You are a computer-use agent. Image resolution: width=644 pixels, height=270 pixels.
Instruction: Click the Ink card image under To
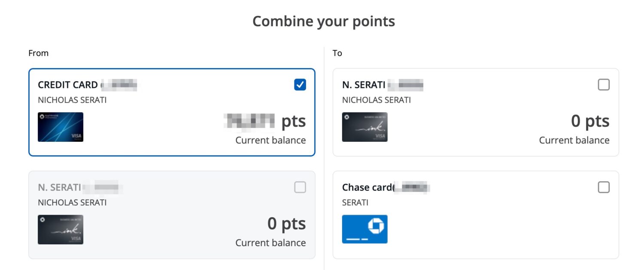(x=365, y=127)
